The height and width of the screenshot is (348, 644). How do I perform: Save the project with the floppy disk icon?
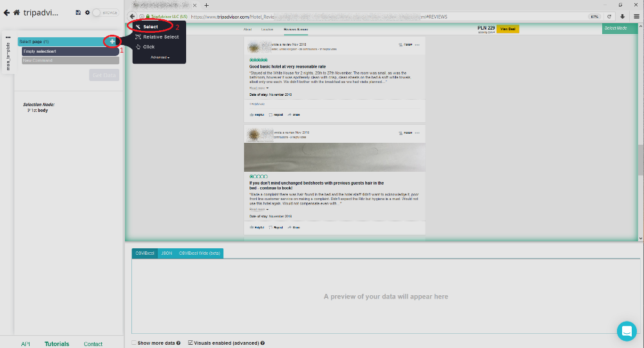tap(78, 13)
